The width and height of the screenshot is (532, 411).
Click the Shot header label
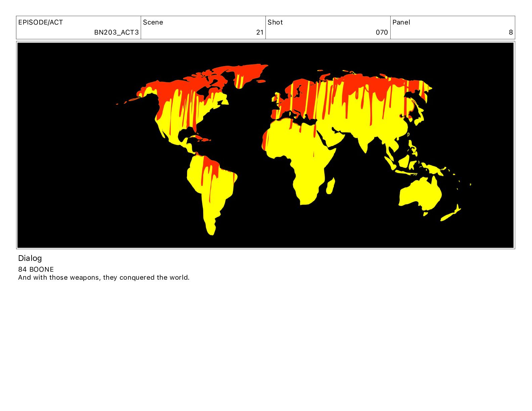pos(275,22)
